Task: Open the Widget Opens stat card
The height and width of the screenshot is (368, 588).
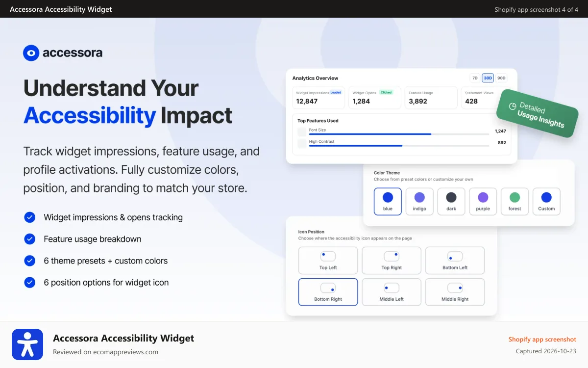Action: (x=375, y=98)
